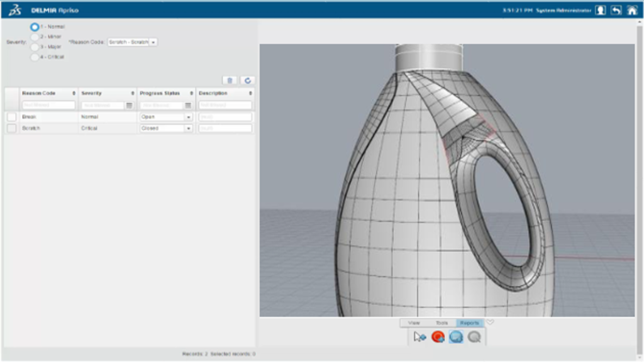Click the refresh icon above table
The image size is (644, 362).
point(248,80)
